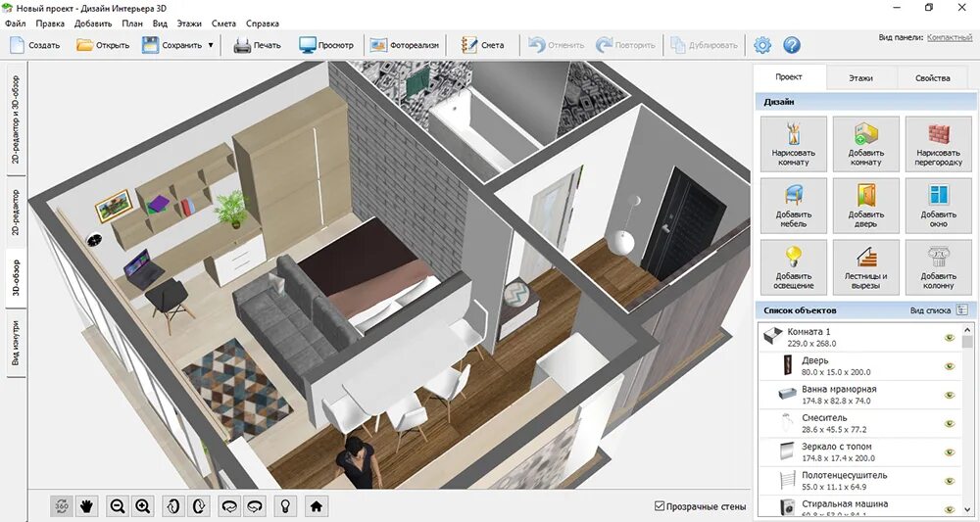980x522 pixels.
Task: Click Нарисовать перегородку brick wall button
Action: pyautogui.click(x=939, y=144)
